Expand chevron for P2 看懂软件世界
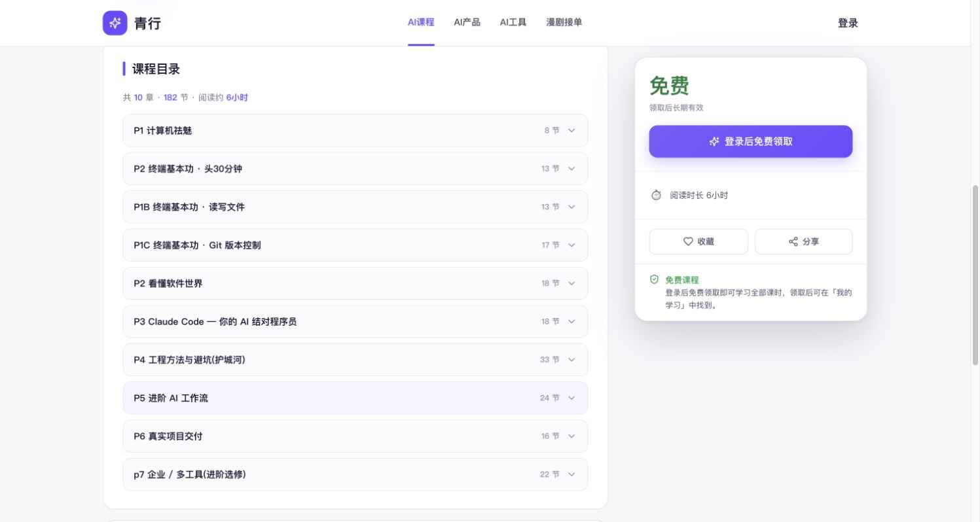980x522 pixels. pos(572,283)
